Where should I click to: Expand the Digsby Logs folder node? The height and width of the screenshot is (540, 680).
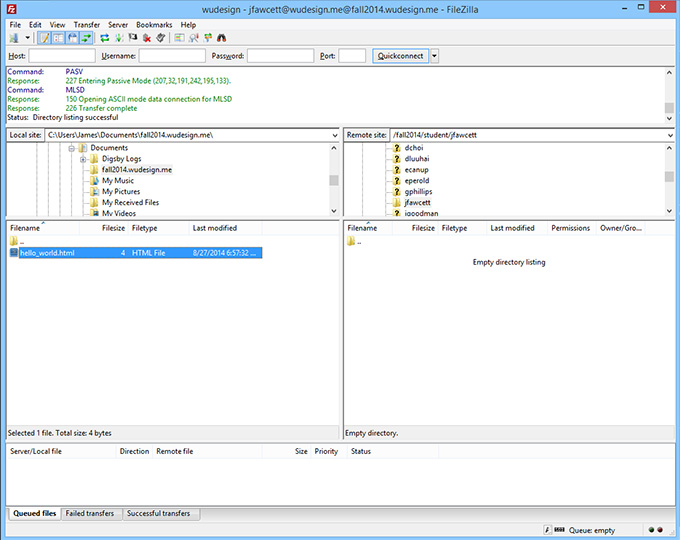83,159
